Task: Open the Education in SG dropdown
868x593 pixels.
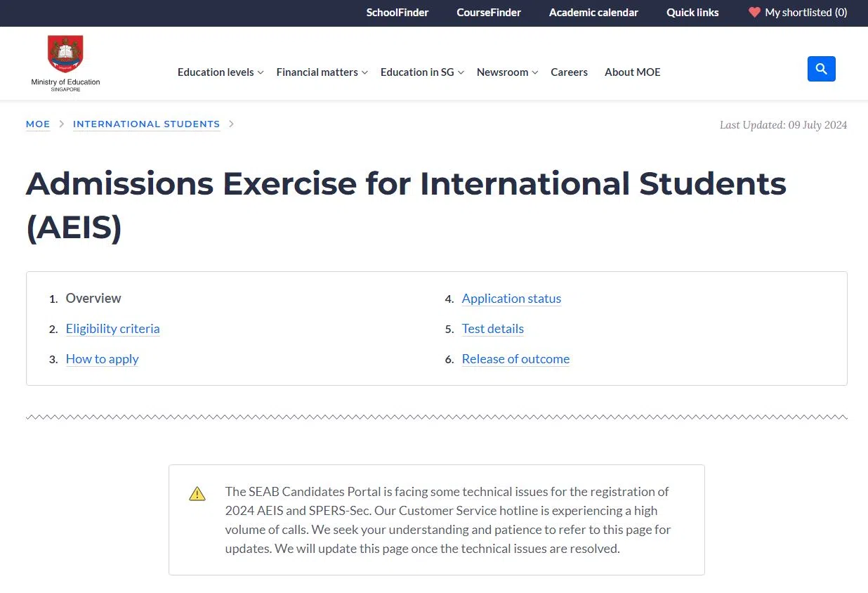Action: coord(422,72)
